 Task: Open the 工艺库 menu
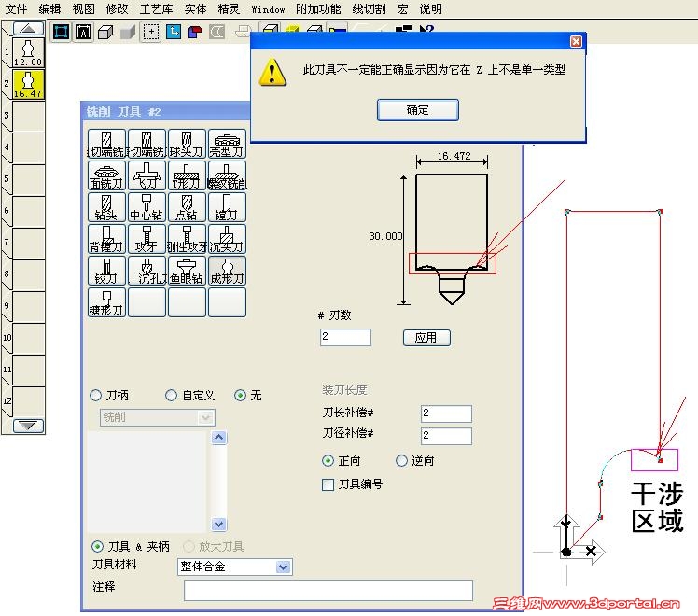coord(156,8)
